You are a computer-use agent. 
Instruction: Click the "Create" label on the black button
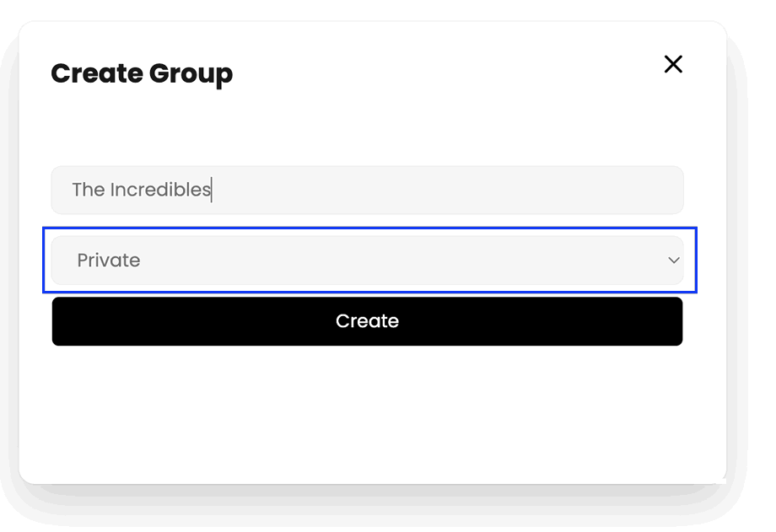pyautogui.click(x=367, y=321)
